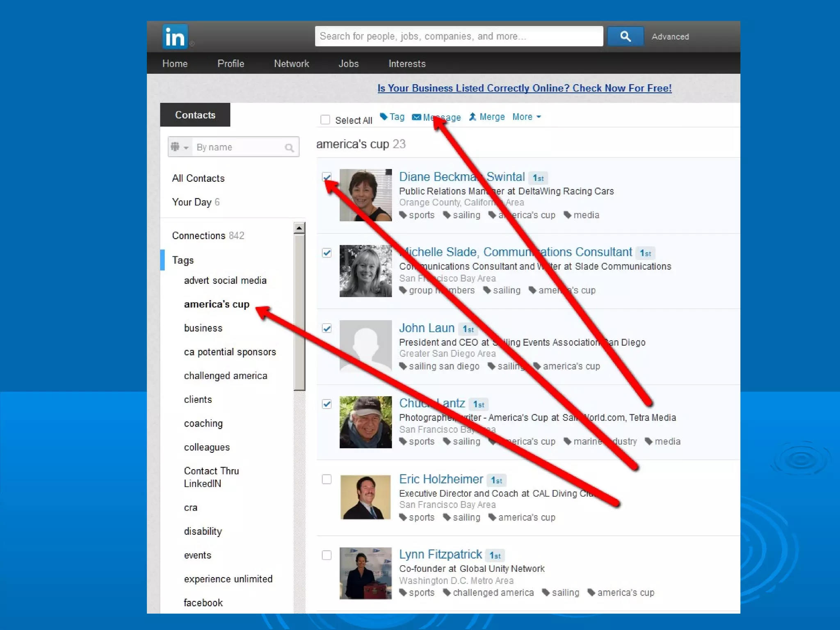840x630 pixels.
Task: Click the 1st degree badge next to John Laun
Action: coord(468,329)
